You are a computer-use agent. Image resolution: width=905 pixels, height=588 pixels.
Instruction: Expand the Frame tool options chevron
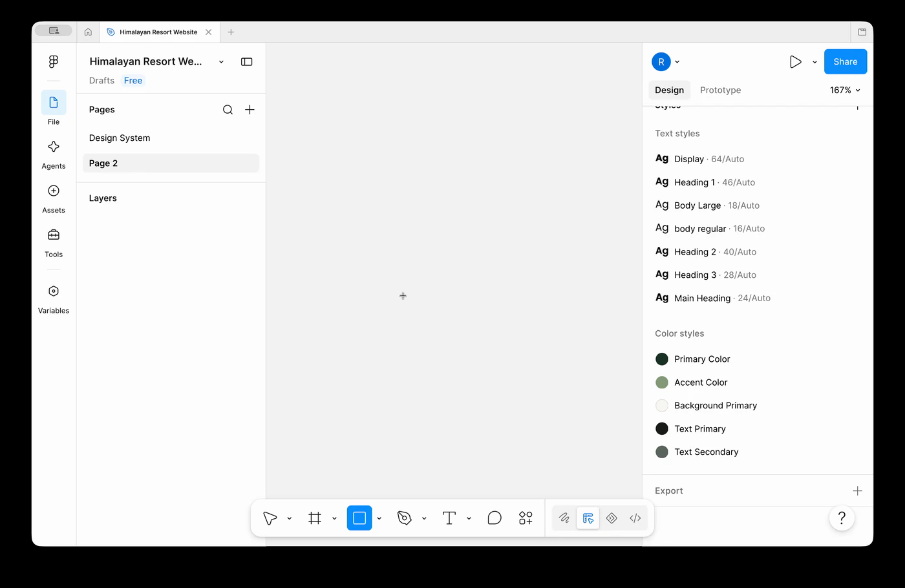pos(334,518)
